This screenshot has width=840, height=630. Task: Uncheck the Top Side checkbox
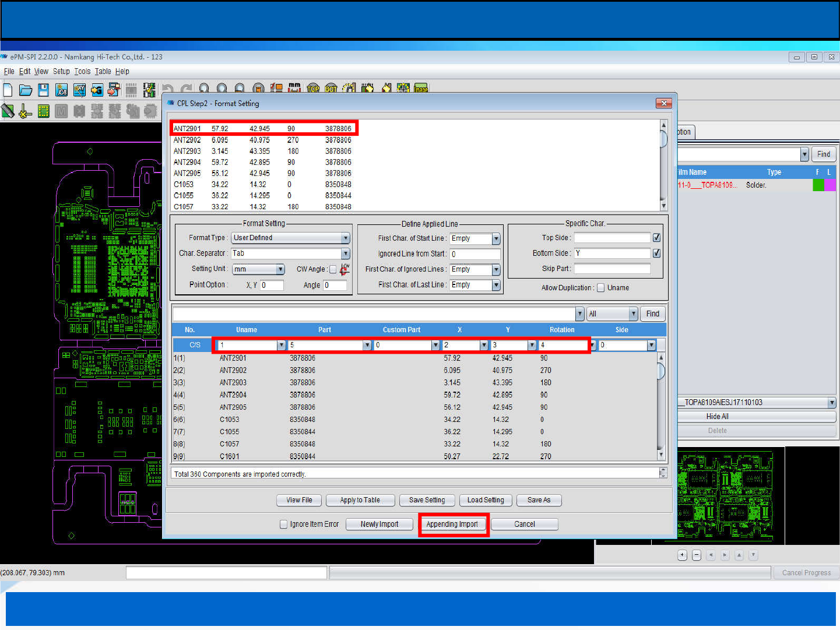(x=657, y=238)
